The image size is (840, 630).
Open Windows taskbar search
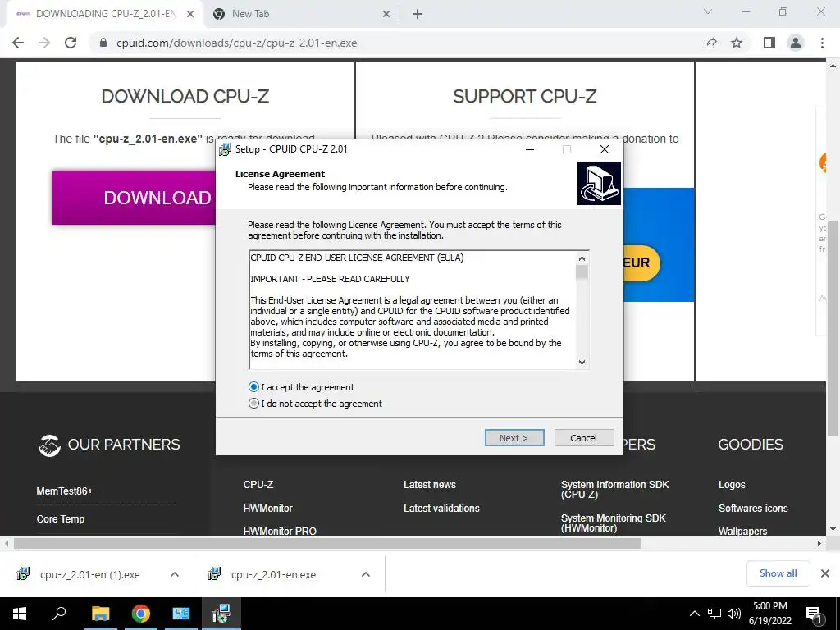(59, 614)
